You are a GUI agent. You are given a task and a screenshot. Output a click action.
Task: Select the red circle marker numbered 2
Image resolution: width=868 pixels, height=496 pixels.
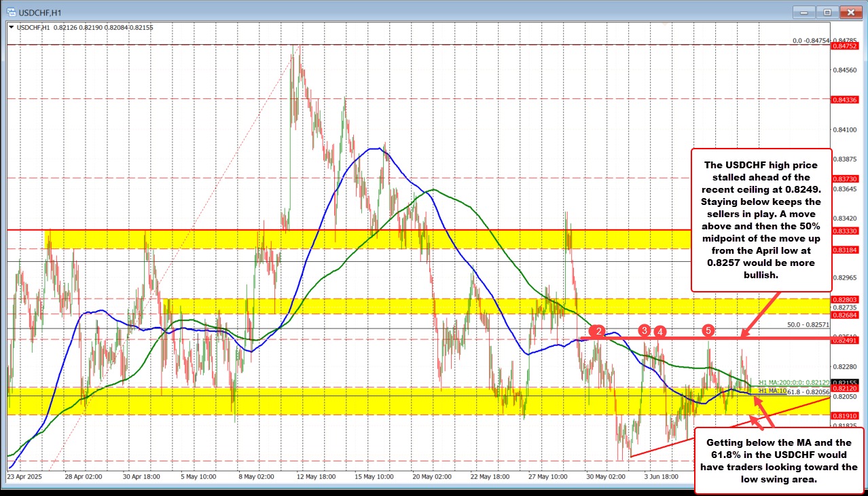[x=598, y=331]
